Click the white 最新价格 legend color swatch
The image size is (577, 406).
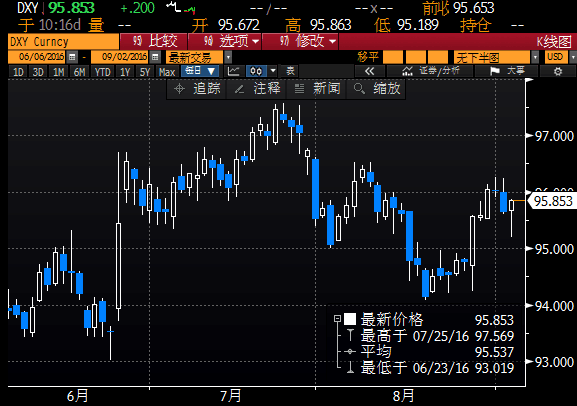click(350, 319)
